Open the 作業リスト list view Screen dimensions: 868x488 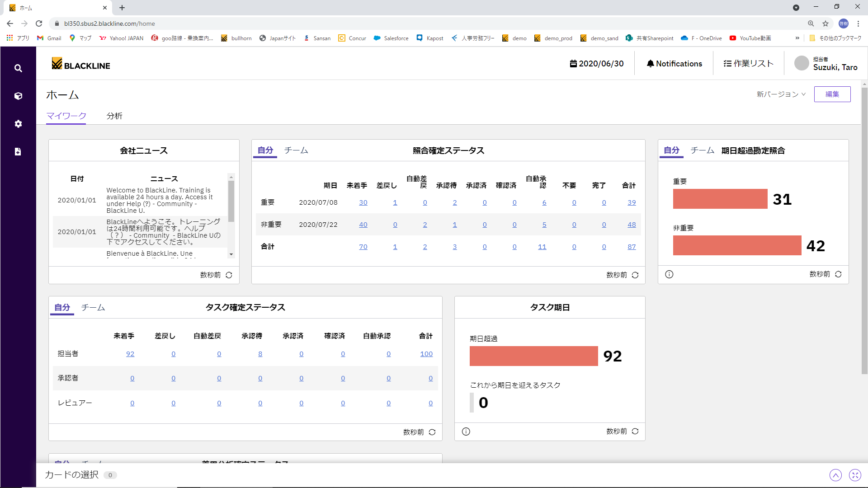pos(748,63)
